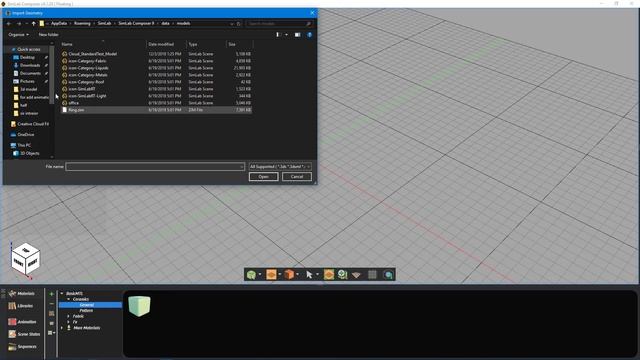Screen dimensions: 640x360
Task: Click in the Search models field
Action: (279, 24)
